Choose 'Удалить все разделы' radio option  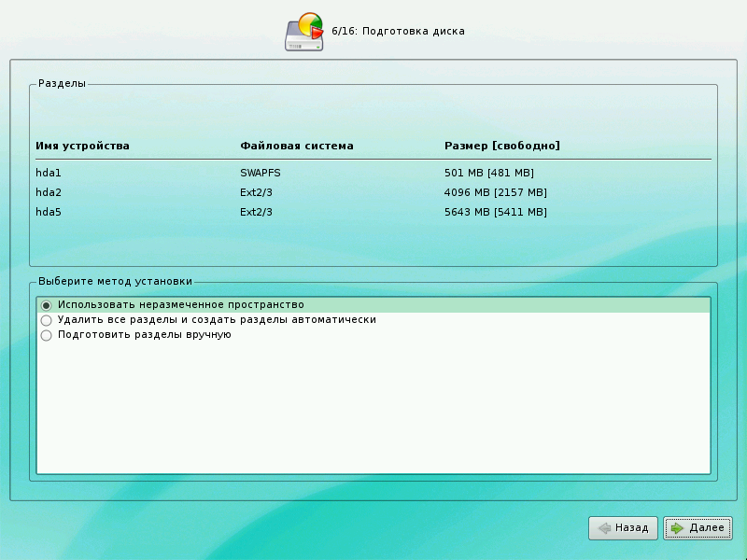46,320
